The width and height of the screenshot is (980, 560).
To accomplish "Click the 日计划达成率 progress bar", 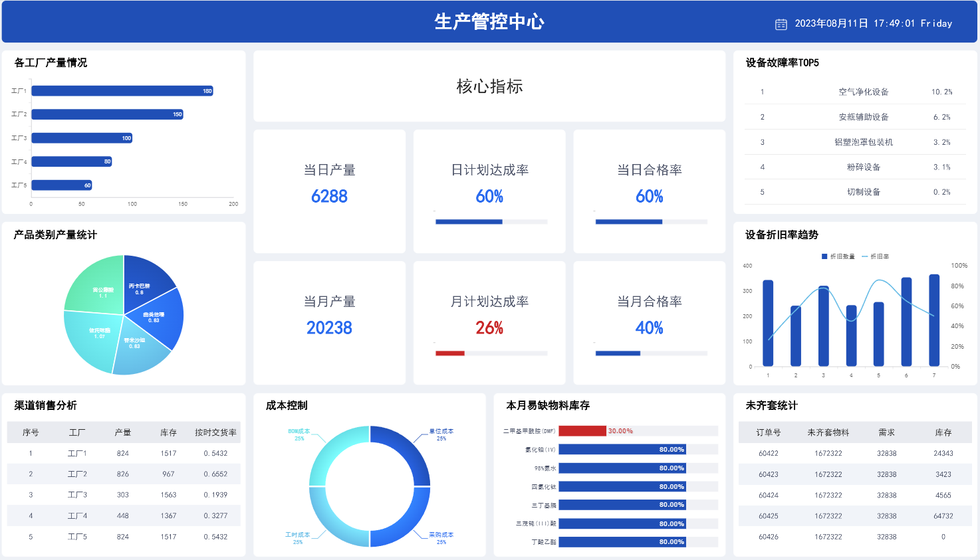I will [491, 222].
